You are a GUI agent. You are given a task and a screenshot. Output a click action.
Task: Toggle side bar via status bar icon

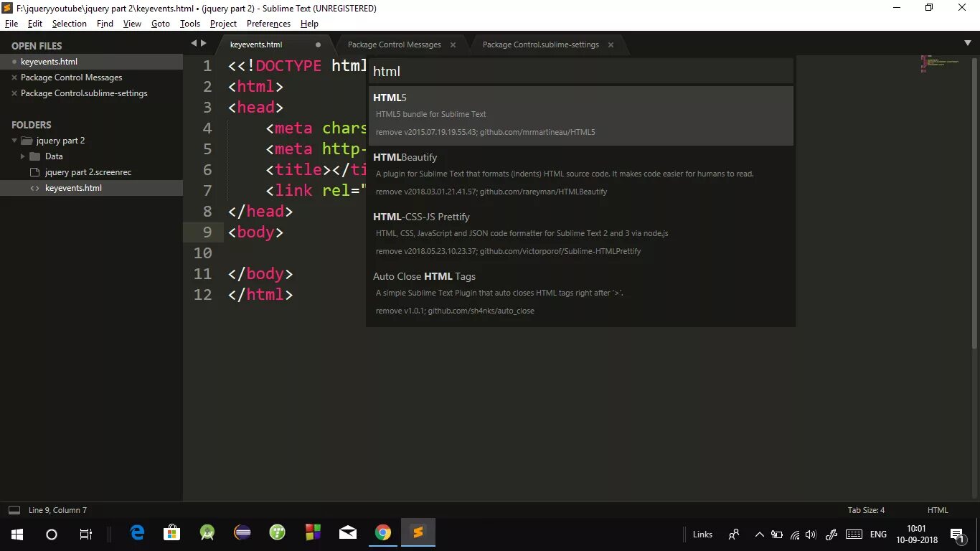[x=14, y=510]
